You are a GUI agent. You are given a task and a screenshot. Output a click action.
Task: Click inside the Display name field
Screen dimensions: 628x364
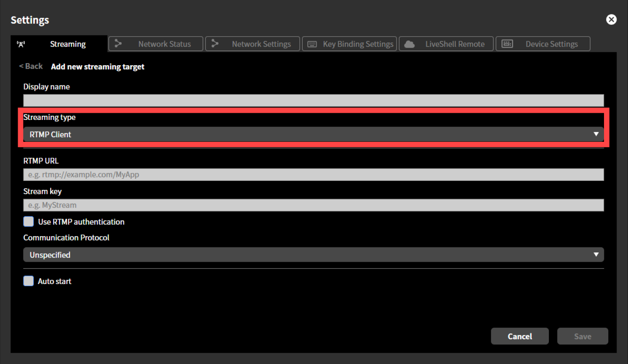pos(313,100)
